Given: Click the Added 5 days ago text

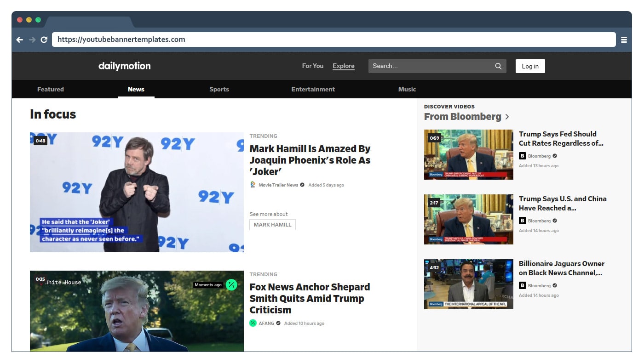Looking at the screenshot, I should 326,185.
